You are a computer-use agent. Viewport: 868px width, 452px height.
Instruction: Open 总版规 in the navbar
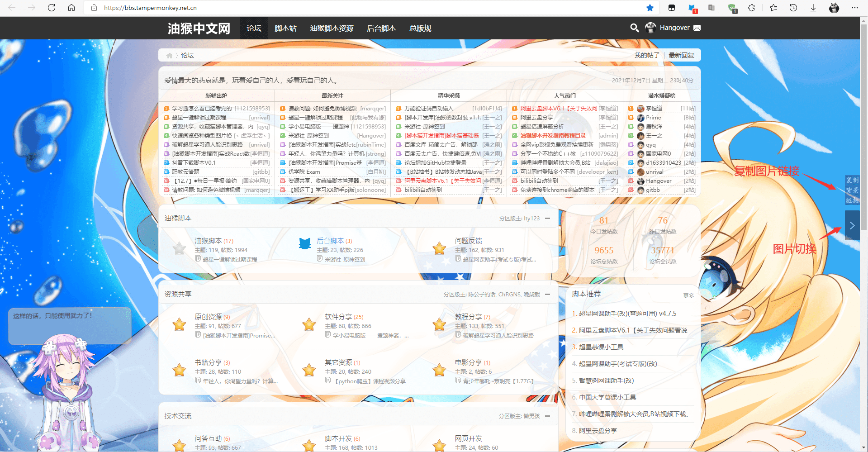click(420, 28)
